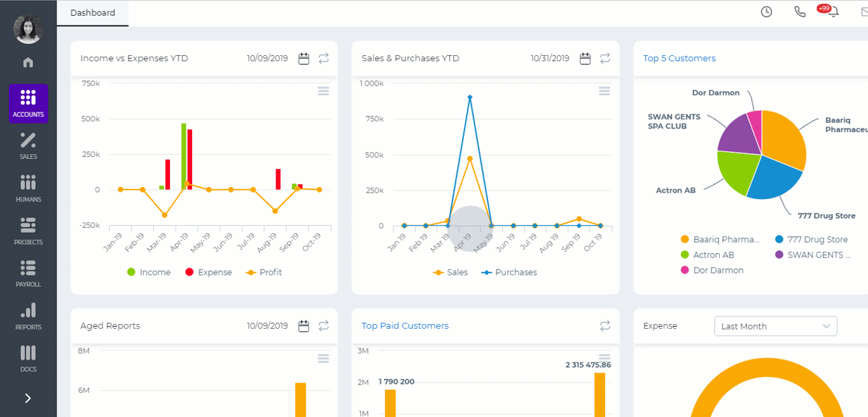868x417 pixels.
Task: Click the red Aug-19 Expense bar
Action: pyautogui.click(x=278, y=179)
